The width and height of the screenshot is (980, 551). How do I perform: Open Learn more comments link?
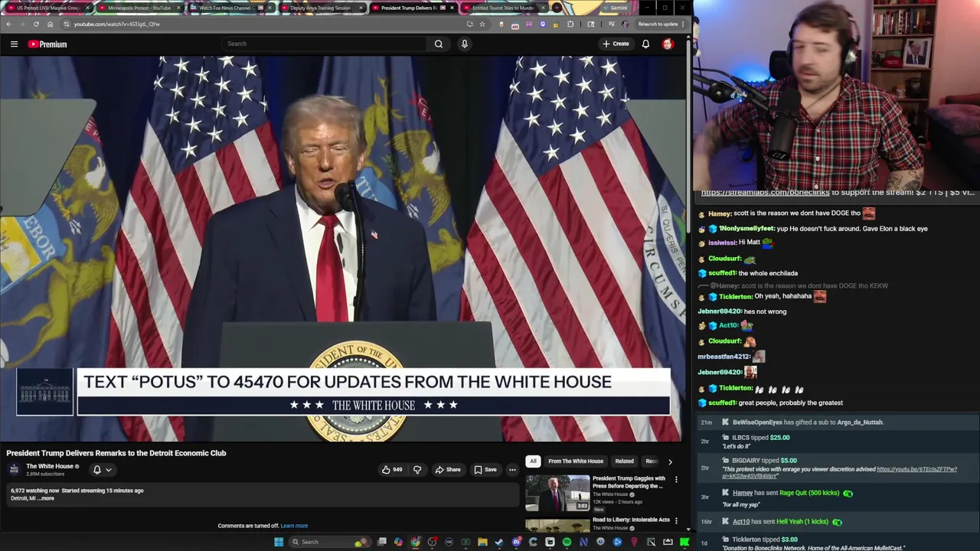pyautogui.click(x=294, y=526)
